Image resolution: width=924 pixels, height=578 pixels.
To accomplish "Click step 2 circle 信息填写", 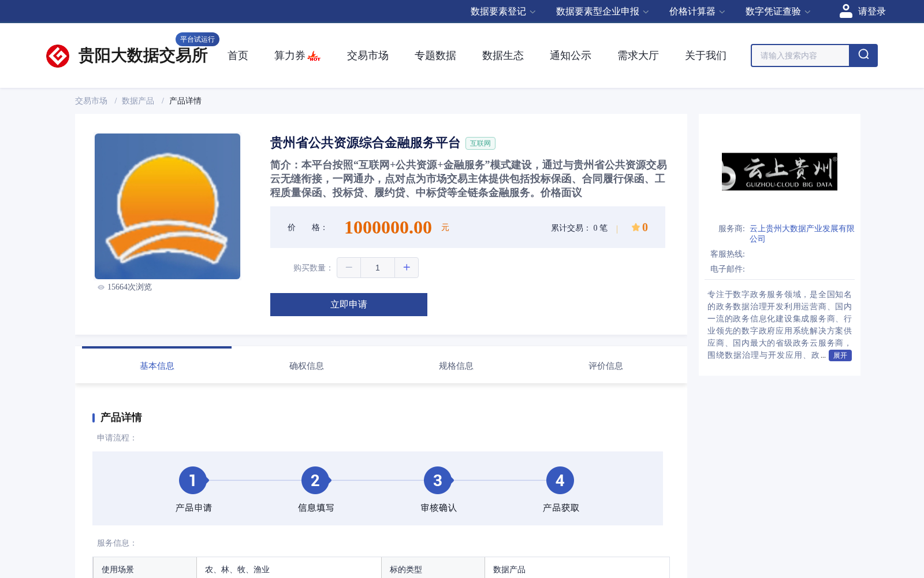I will (315, 480).
